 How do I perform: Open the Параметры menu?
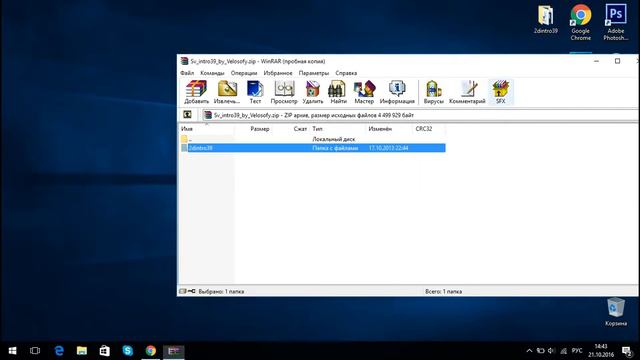(313, 73)
